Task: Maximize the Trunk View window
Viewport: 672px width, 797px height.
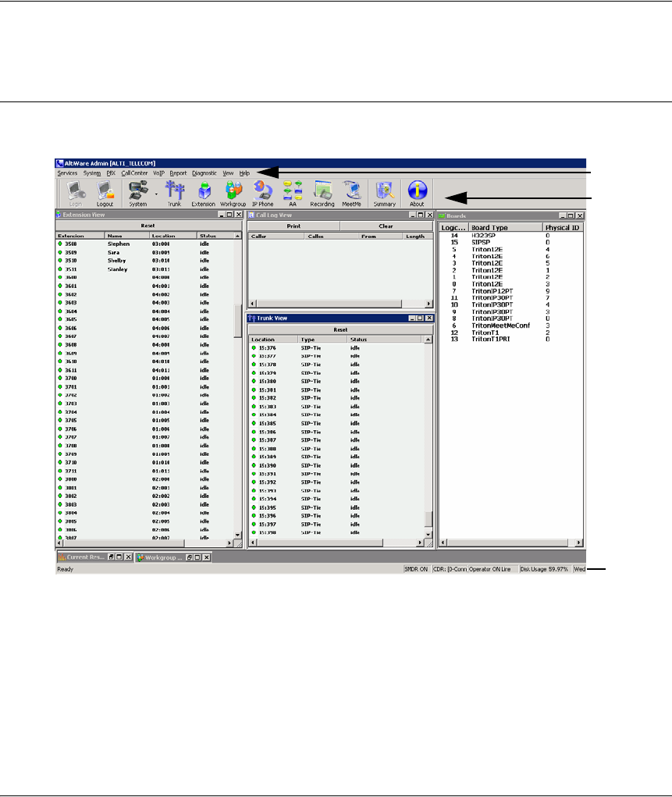Action: tap(420, 318)
